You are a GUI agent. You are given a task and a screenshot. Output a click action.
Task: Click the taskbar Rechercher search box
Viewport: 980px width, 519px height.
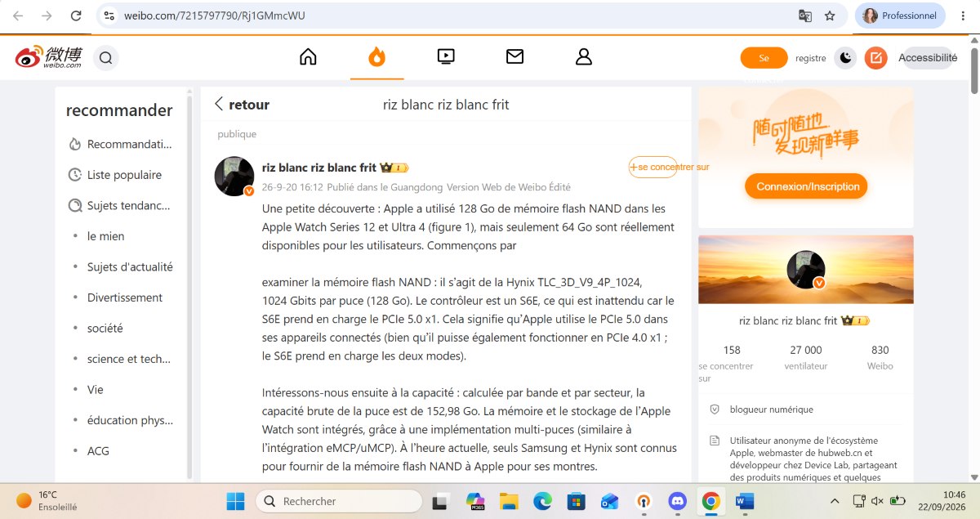(x=339, y=500)
